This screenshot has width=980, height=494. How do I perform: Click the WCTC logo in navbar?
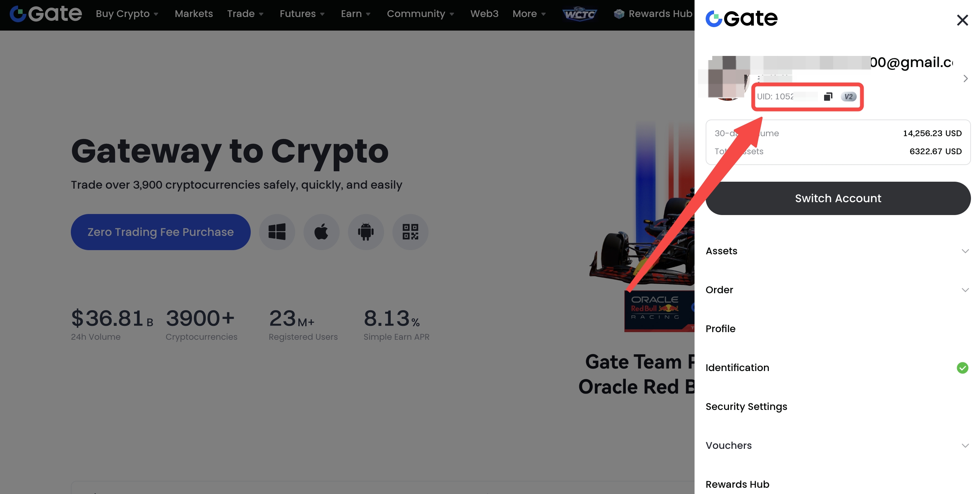(x=579, y=14)
